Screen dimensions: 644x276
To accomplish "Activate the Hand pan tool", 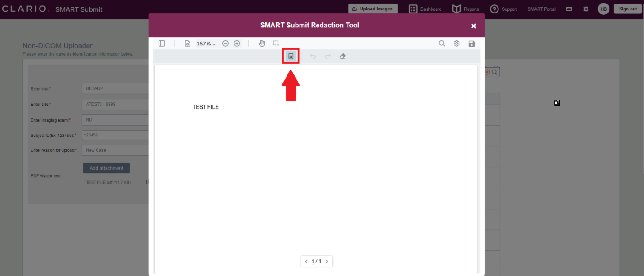I will pos(262,43).
